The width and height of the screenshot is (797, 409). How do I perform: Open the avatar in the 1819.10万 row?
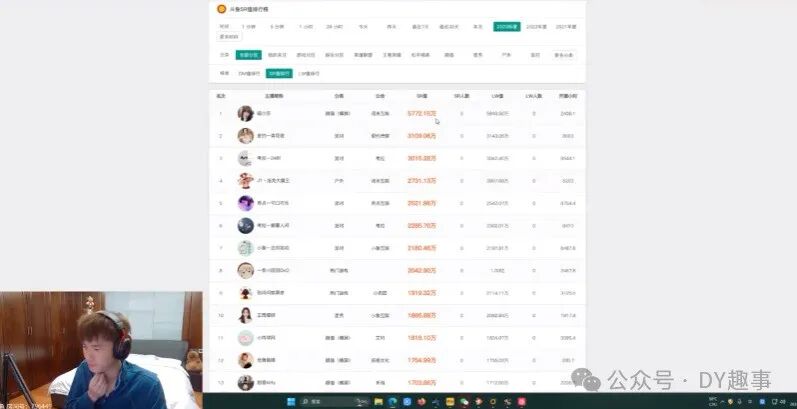point(246,337)
